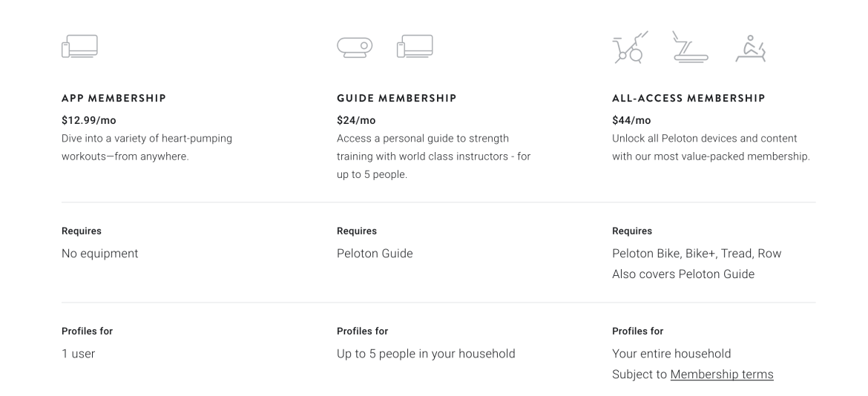Select the App Membership heading
Screen dimensions: 868x396
click(x=114, y=98)
